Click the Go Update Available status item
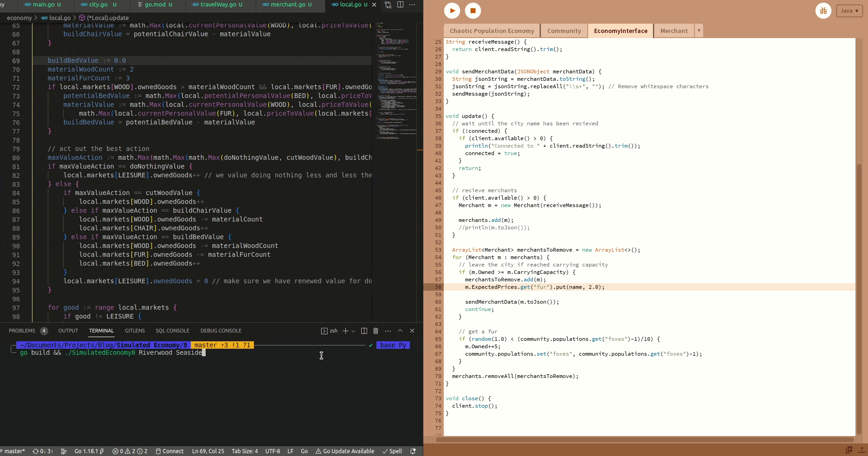Screen dimensions: 868x456 coord(345,451)
